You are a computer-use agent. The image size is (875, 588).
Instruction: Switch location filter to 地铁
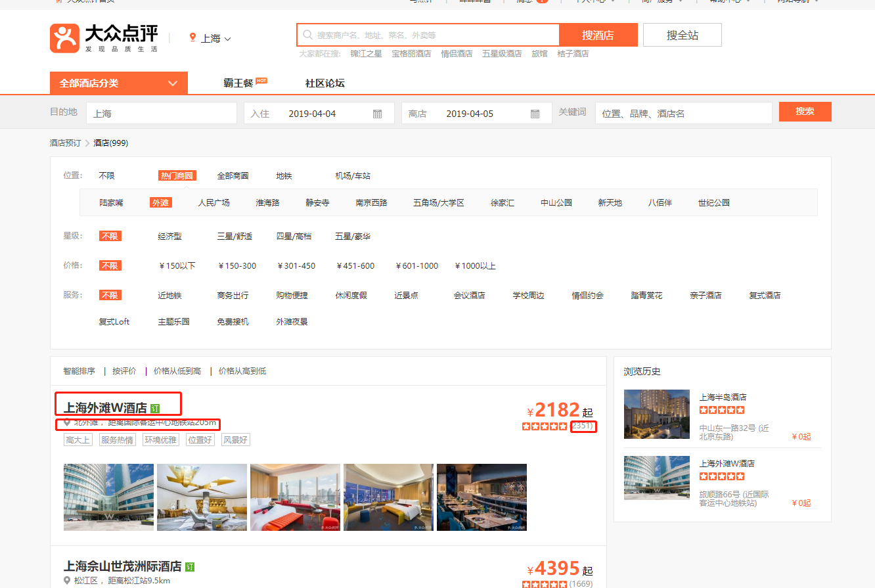tap(284, 175)
